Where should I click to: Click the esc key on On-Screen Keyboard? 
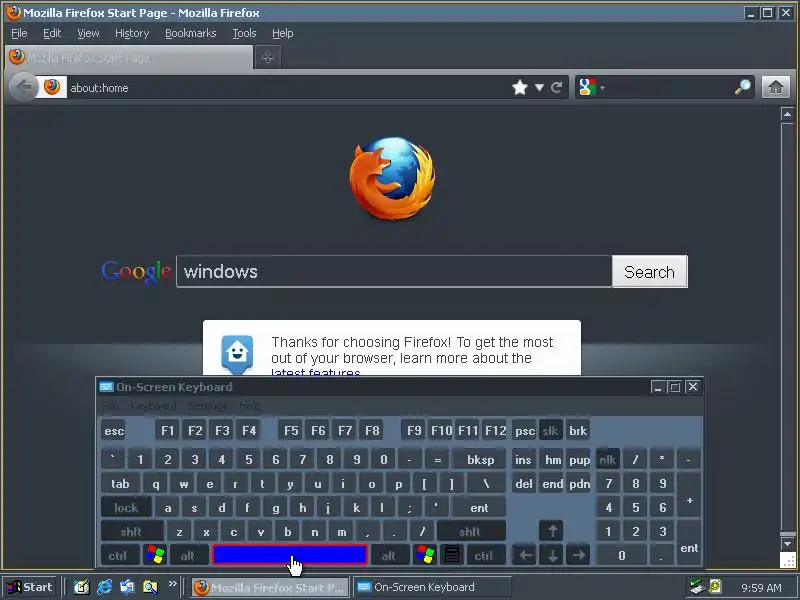114,431
